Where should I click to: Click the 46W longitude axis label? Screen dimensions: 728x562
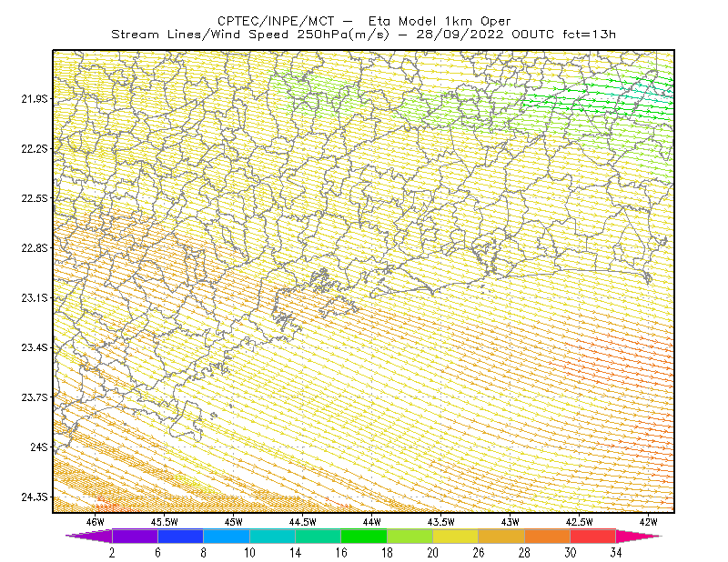tap(96, 522)
